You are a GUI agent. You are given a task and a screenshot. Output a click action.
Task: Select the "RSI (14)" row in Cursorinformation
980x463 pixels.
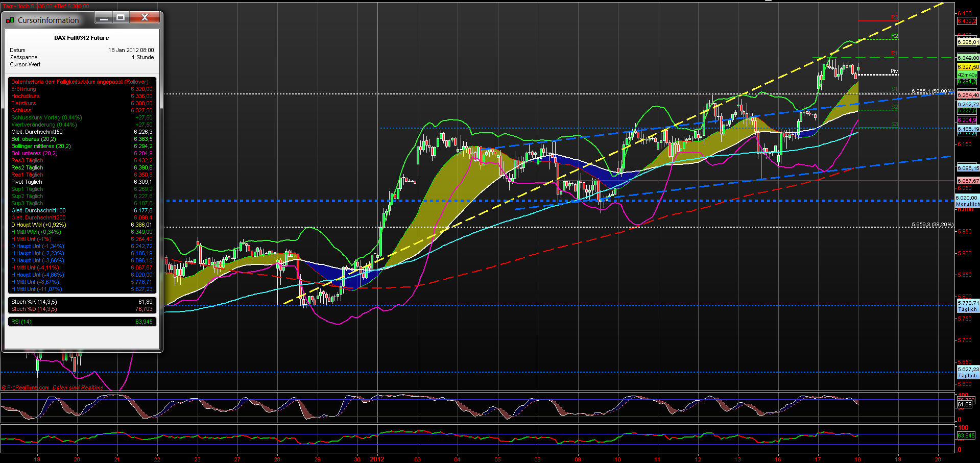pos(82,322)
